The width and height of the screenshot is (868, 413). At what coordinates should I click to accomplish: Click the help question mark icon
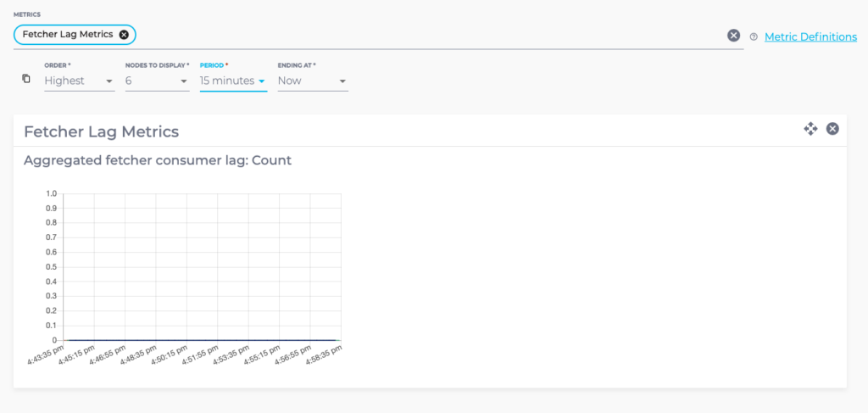tap(754, 36)
